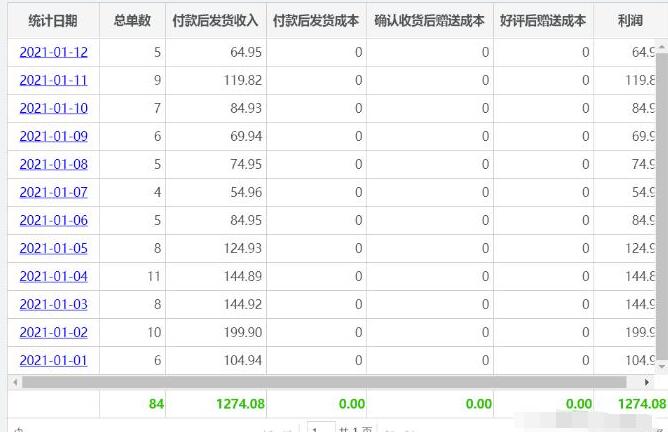
Task: Click the 2021-01-10 date link
Action: (x=53, y=108)
